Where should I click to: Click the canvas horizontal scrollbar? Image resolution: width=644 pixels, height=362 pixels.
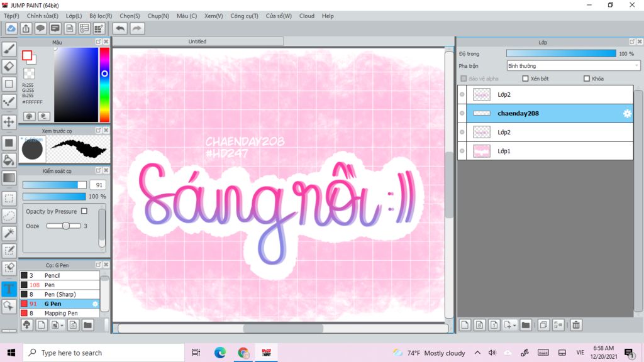coord(284,328)
